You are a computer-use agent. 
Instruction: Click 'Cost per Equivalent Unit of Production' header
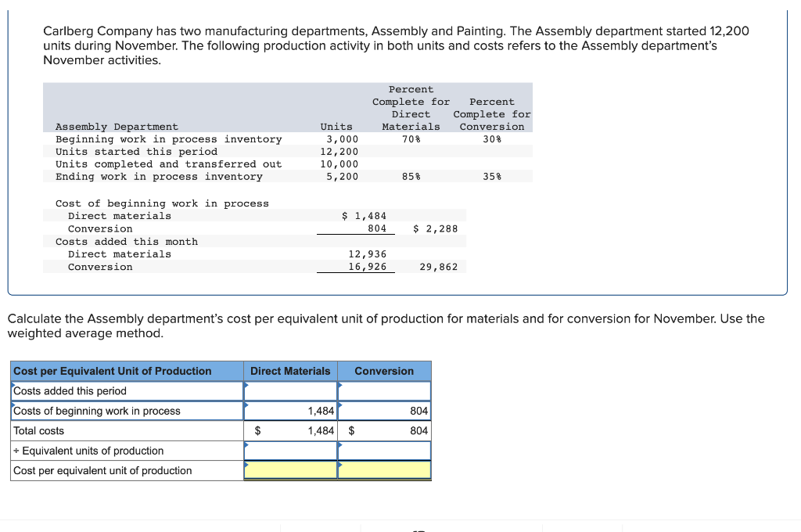(x=127, y=371)
